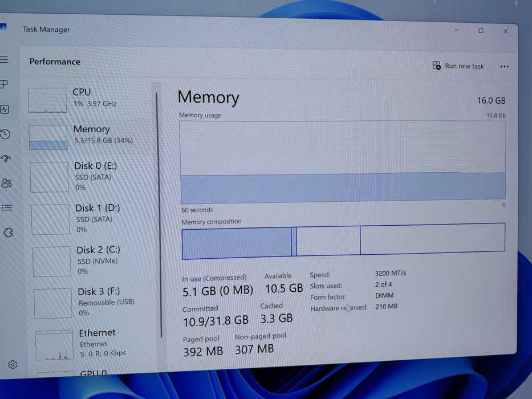Maximize the Task Manager window
The width and height of the screenshot is (532, 399).
(x=481, y=31)
